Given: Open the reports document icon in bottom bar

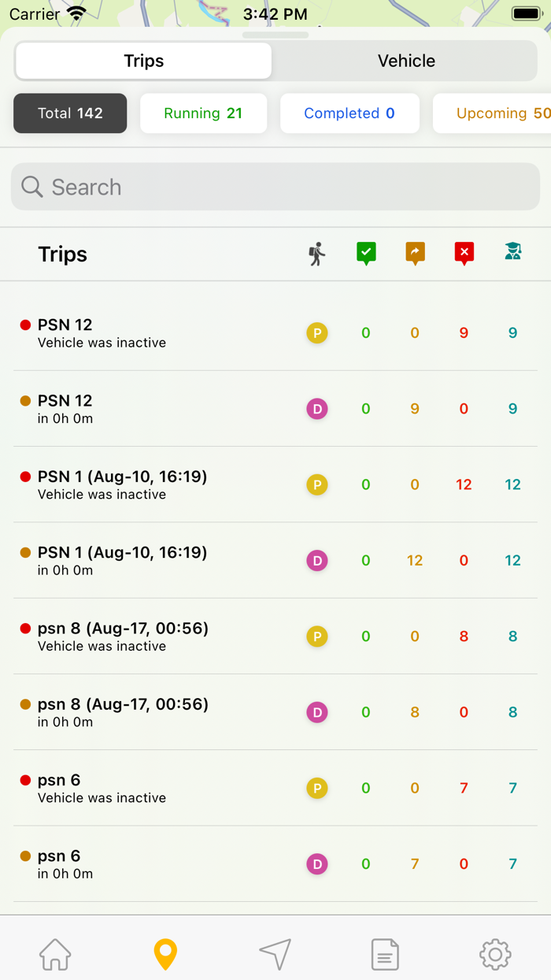Looking at the screenshot, I should coord(385,953).
